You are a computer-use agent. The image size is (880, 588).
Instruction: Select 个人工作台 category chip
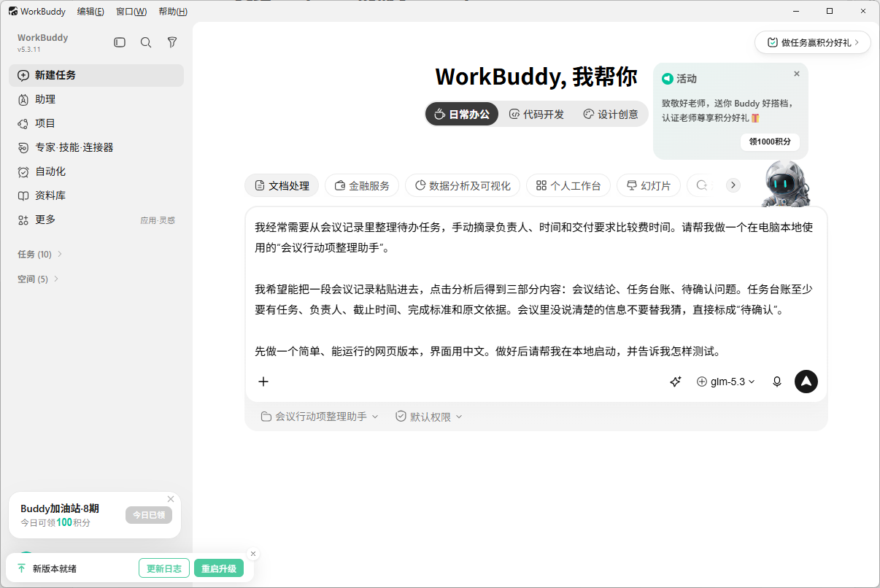tap(568, 185)
